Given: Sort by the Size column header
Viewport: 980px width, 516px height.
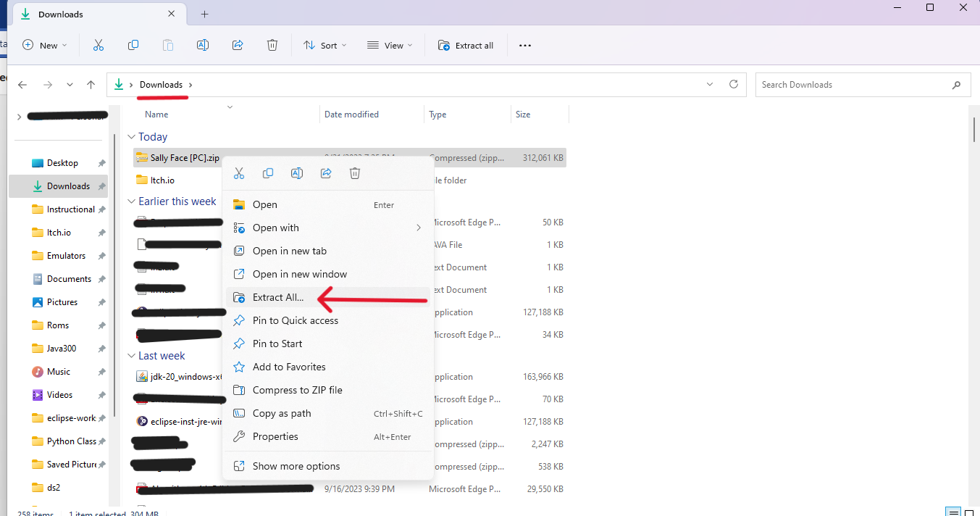Looking at the screenshot, I should point(523,115).
